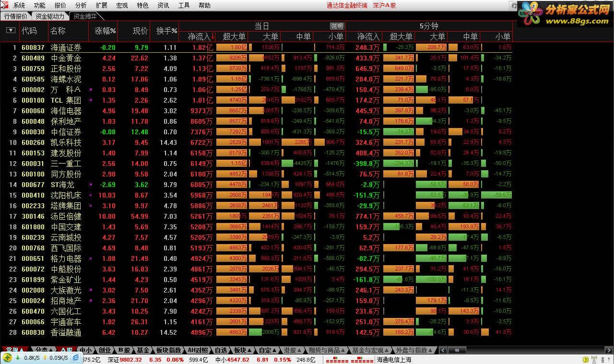Select the 分类 bottom tab dropdown
Image resolution: width=614 pixels, height=364 pixels.
44,350
